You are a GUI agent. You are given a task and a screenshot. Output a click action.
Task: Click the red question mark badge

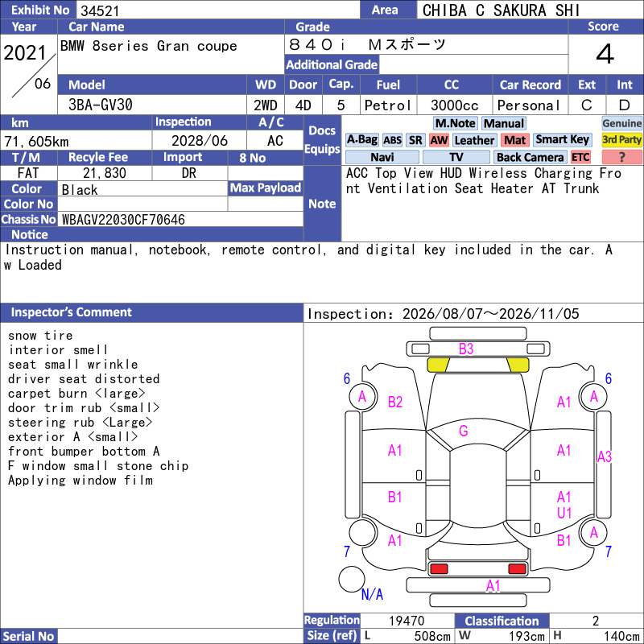(621, 157)
